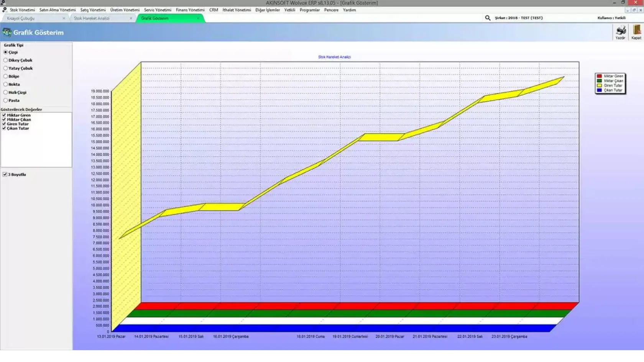Uncheck the Miktar Çıkan value
The height and width of the screenshot is (362, 644).
tap(4, 120)
